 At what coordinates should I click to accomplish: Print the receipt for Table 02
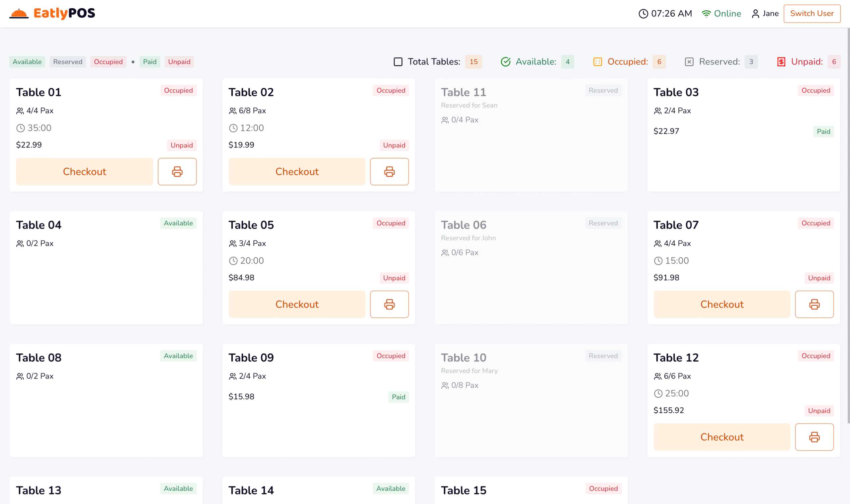pos(389,172)
